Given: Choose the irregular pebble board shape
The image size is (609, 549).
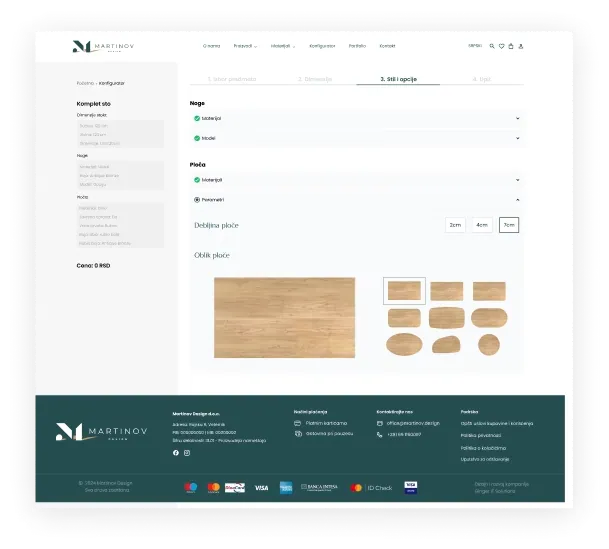Looking at the screenshot, I should tap(446, 344).
